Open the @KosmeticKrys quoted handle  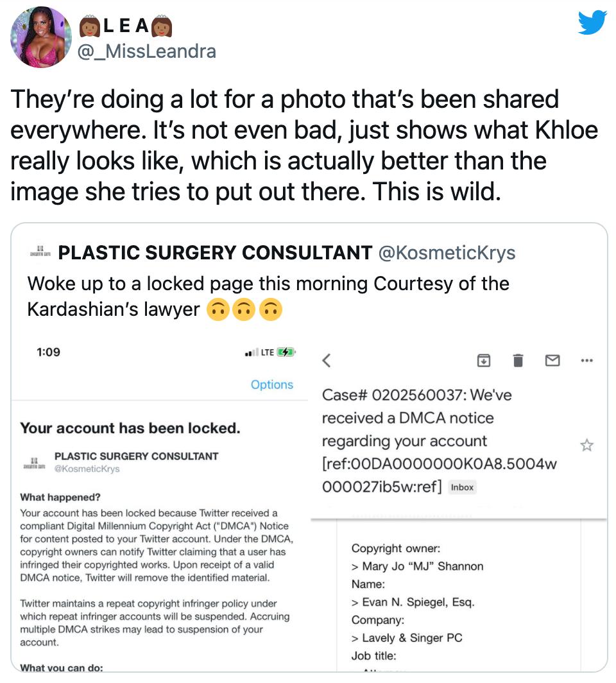[x=447, y=253]
